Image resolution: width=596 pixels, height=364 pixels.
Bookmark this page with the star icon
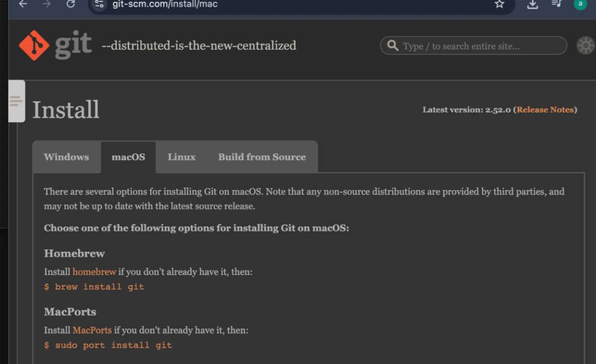499,4
